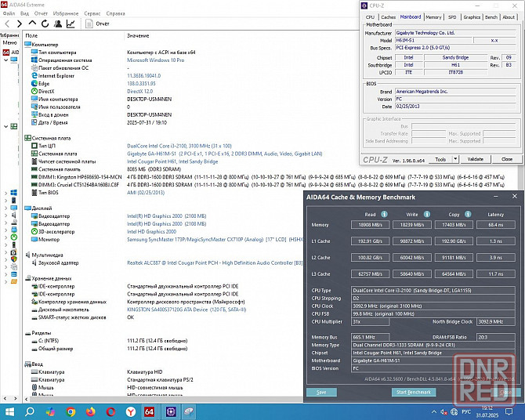The image size is (525, 420).
Task: Switch to the Memory tab in CPU-Z
Action: coord(433,17)
